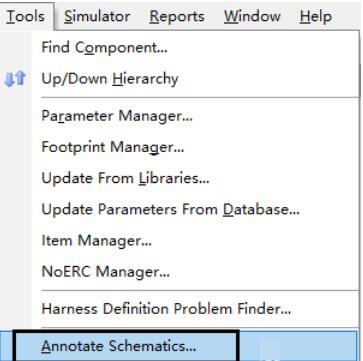Start the component search command
The image size is (363, 361).
tap(104, 48)
